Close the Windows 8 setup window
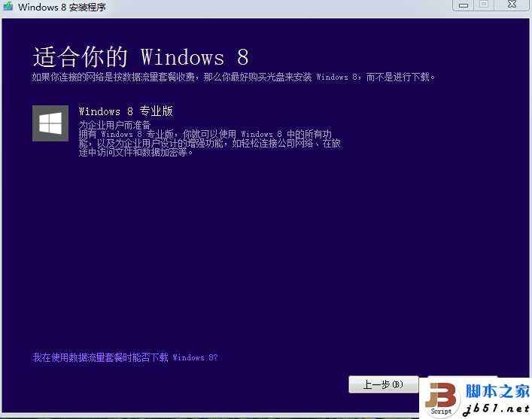This screenshot has height=419, width=532. [x=512, y=5]
